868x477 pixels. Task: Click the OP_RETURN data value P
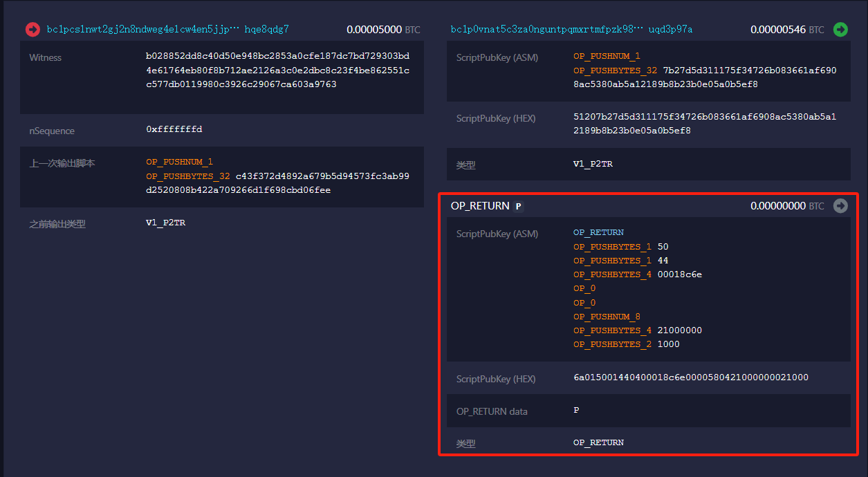576,410
